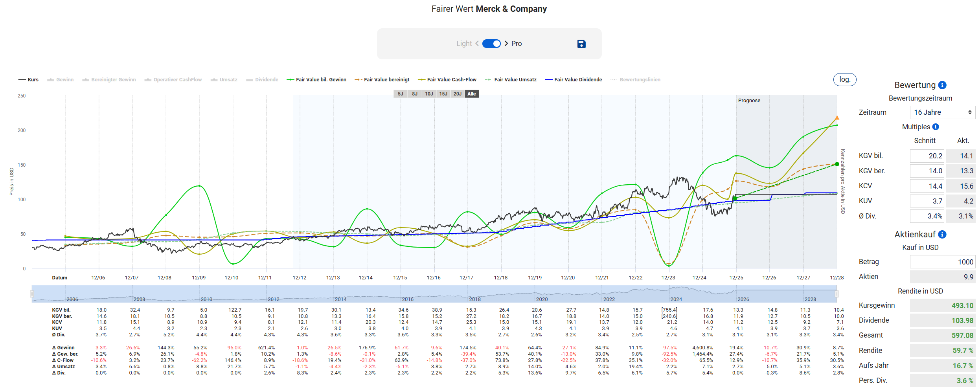Select the 10J time range tab
Screen dimensions: 980x391
pos(429,94)
